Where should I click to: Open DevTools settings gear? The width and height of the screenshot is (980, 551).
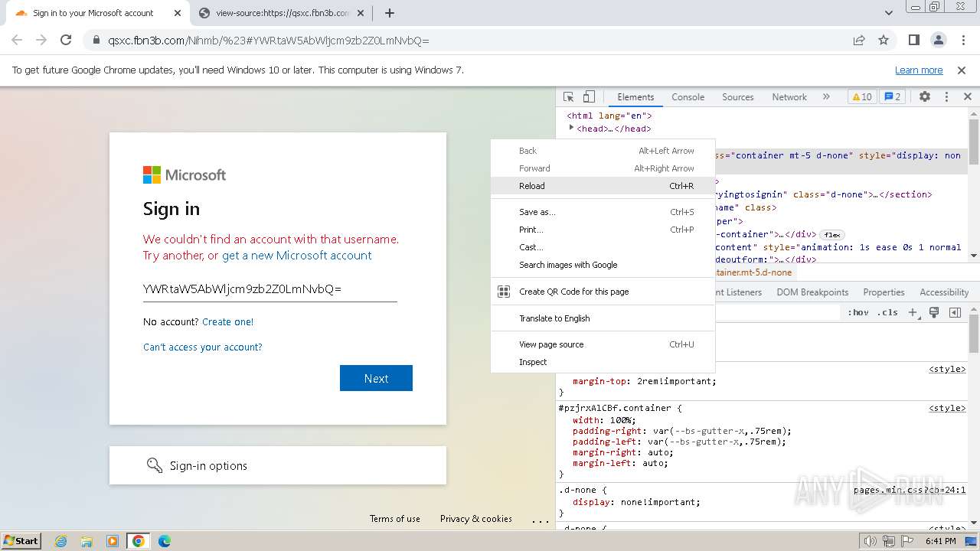coord(925,97)
